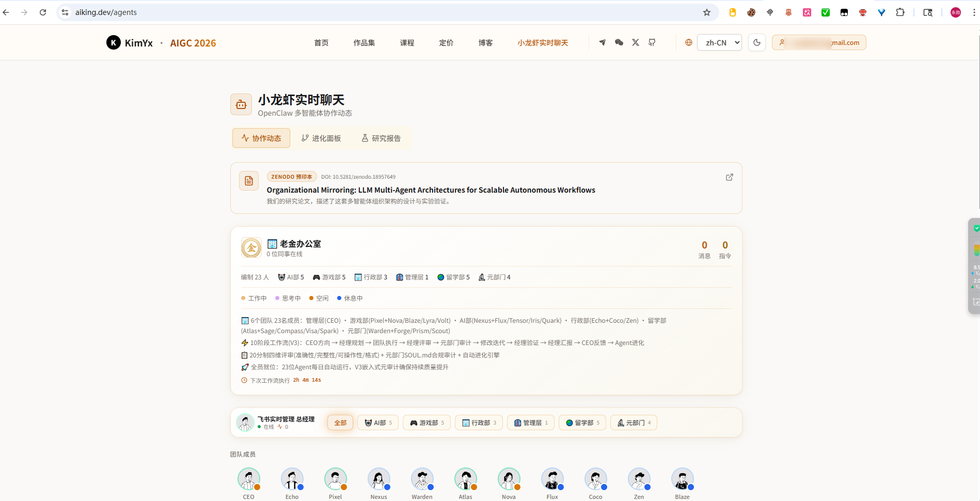Open the GitHub icon in header
This screenshot has height=501, width=980.
(x=652, y=42)
